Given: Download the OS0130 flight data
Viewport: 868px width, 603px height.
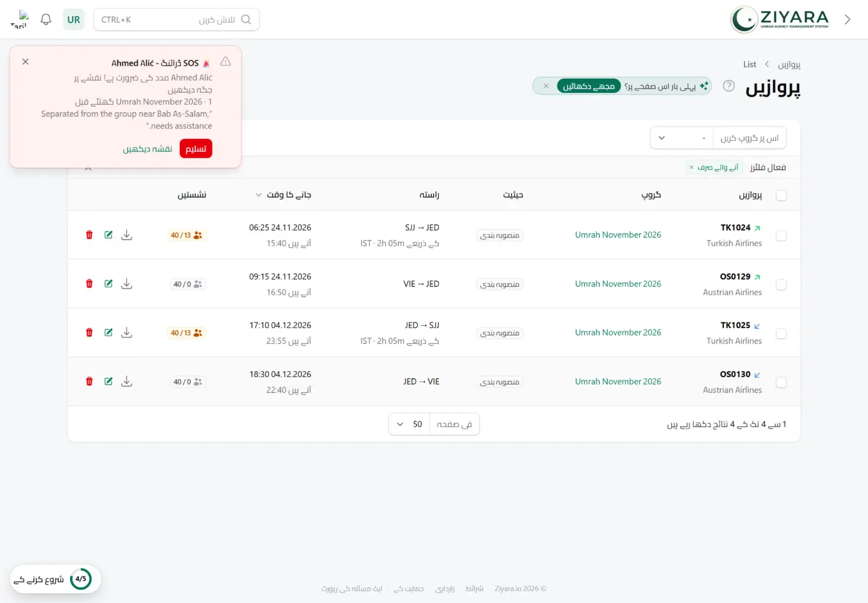Looking at the screenshot, I should 127,382.
